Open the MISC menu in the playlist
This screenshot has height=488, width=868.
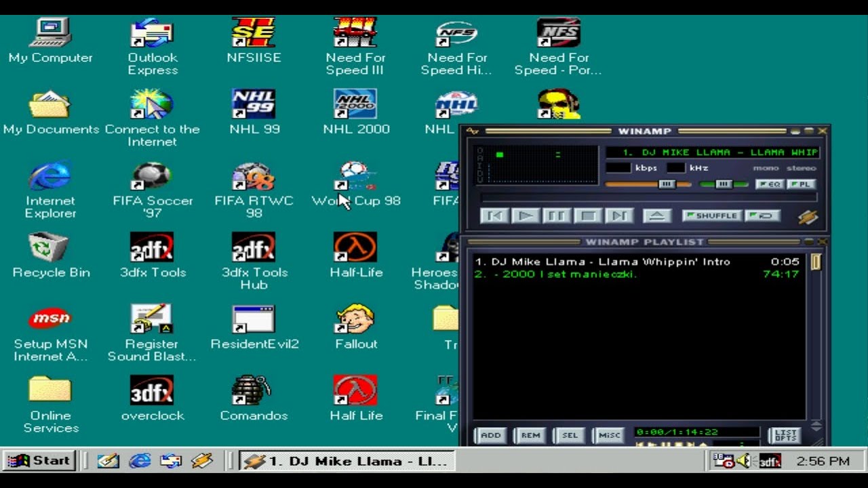pyautogui.click(x=608, y=435)
